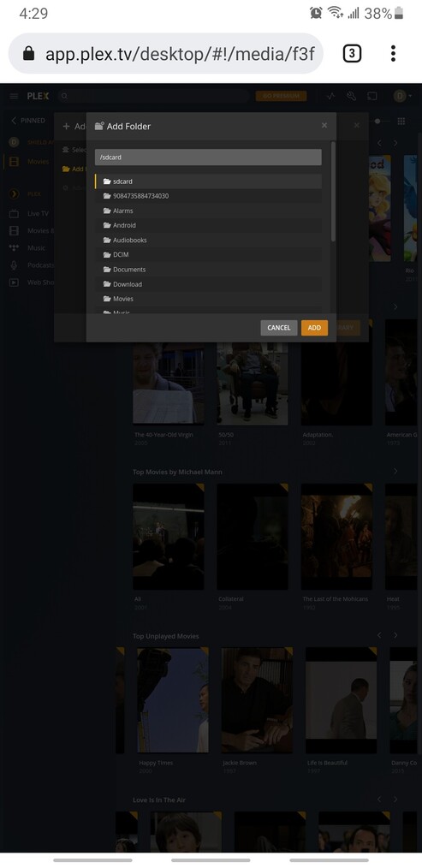Select the DCIM folder

(208, 254)
